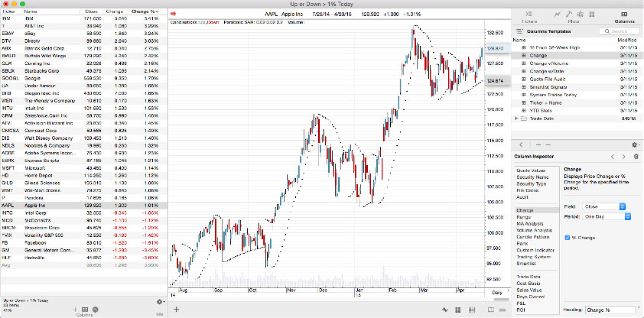Viewport: 644px width, 318px height.
Task: Click the template Search field
Action: tap(620, 31)
